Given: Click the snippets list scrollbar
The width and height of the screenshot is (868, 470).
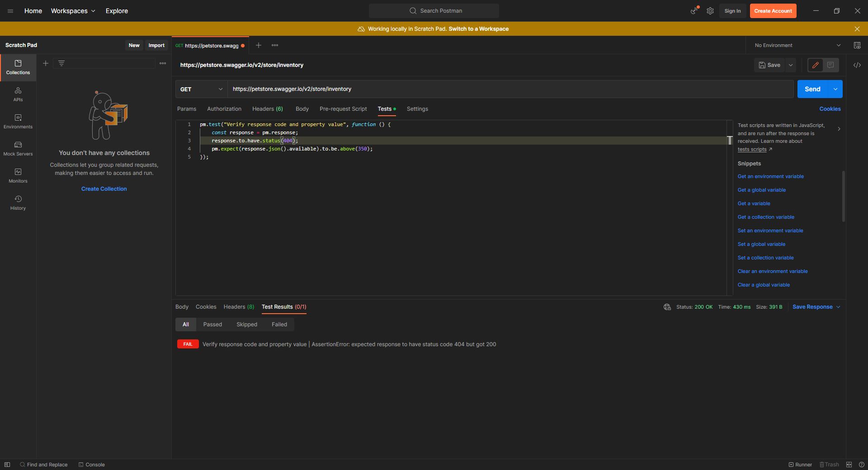Looking at the screenshot, I should (844, 196).
